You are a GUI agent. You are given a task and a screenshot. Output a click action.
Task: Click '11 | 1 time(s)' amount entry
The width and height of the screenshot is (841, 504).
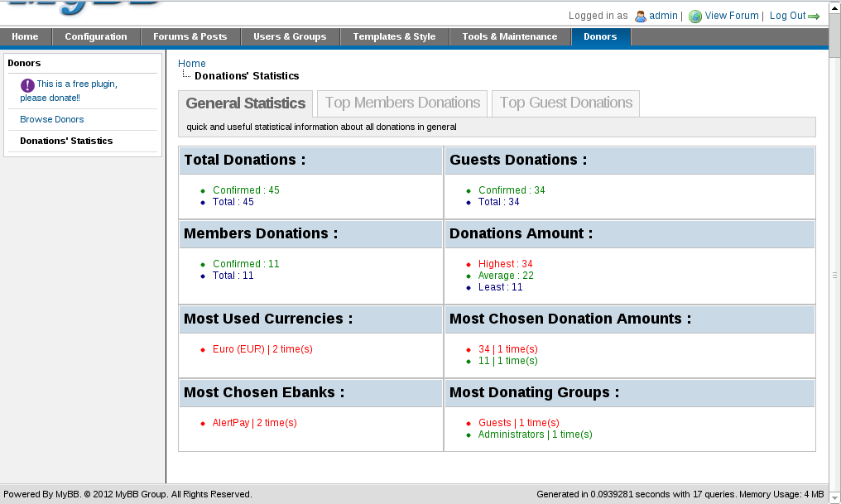point(508,360)
